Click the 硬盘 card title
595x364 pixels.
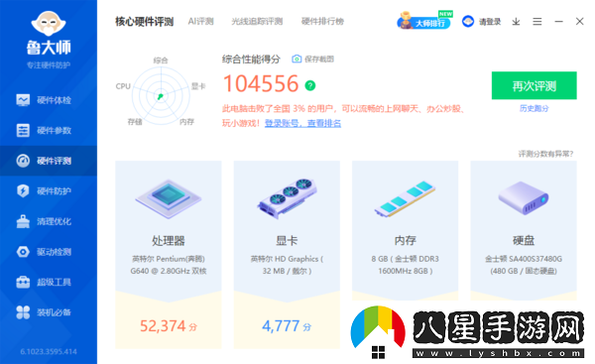[524, 241]
